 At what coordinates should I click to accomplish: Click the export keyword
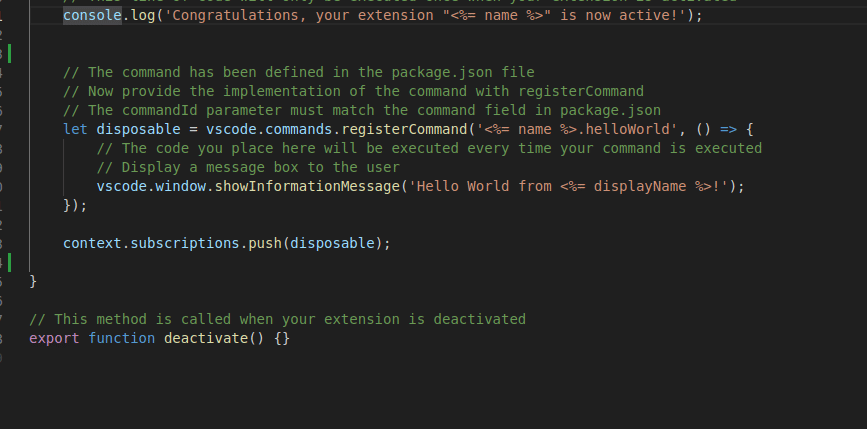pyautogui.click(x=54, y=338)
